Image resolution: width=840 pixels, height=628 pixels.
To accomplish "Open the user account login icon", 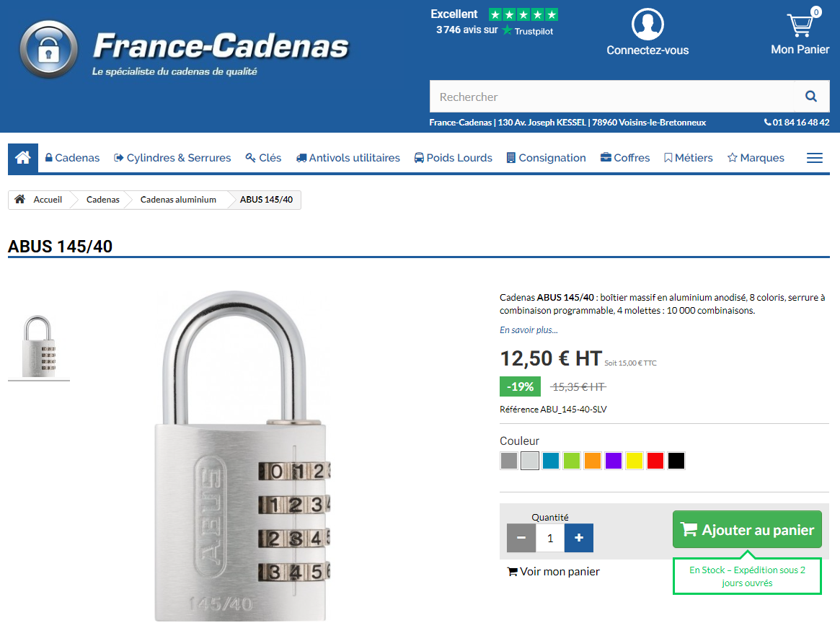I will [647, 25].
